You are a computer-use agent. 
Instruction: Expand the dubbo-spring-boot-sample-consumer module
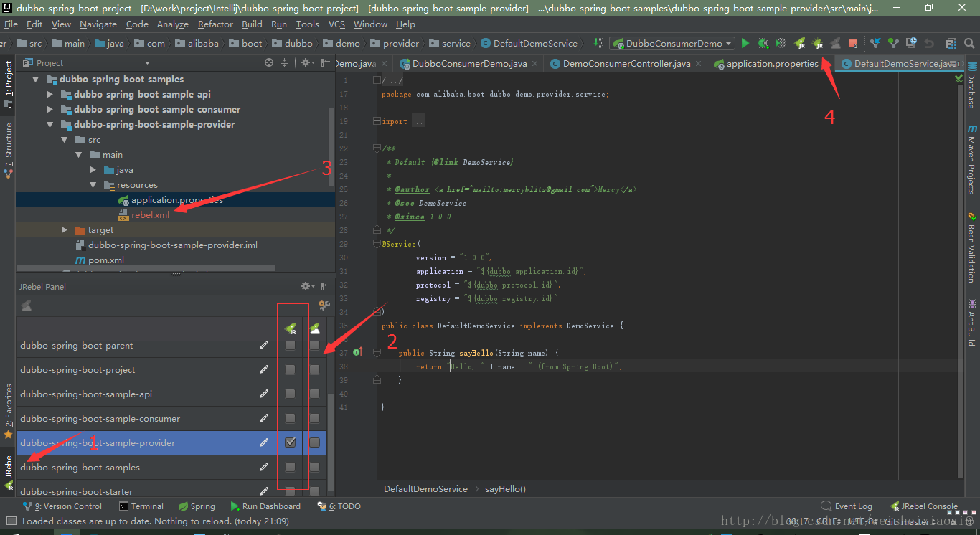(x=50, y=110)
